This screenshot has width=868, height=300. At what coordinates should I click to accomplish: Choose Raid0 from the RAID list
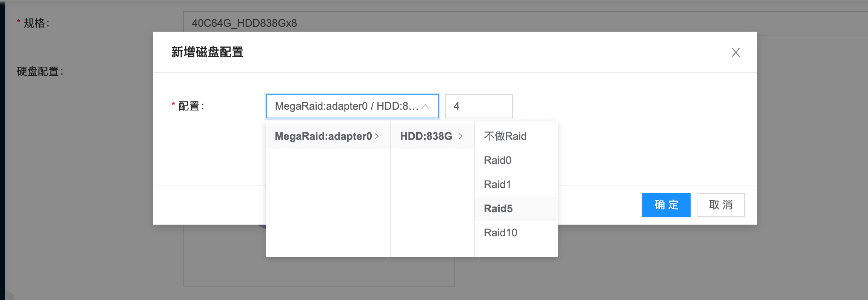497,160
